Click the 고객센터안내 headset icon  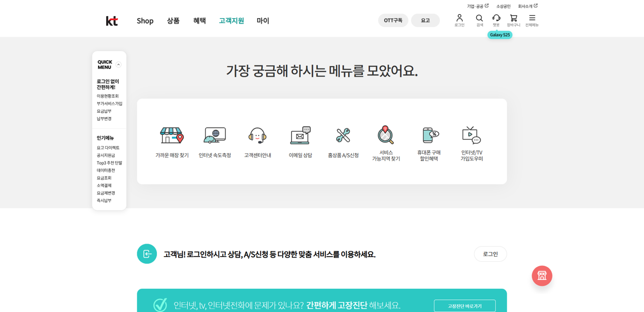257,135
